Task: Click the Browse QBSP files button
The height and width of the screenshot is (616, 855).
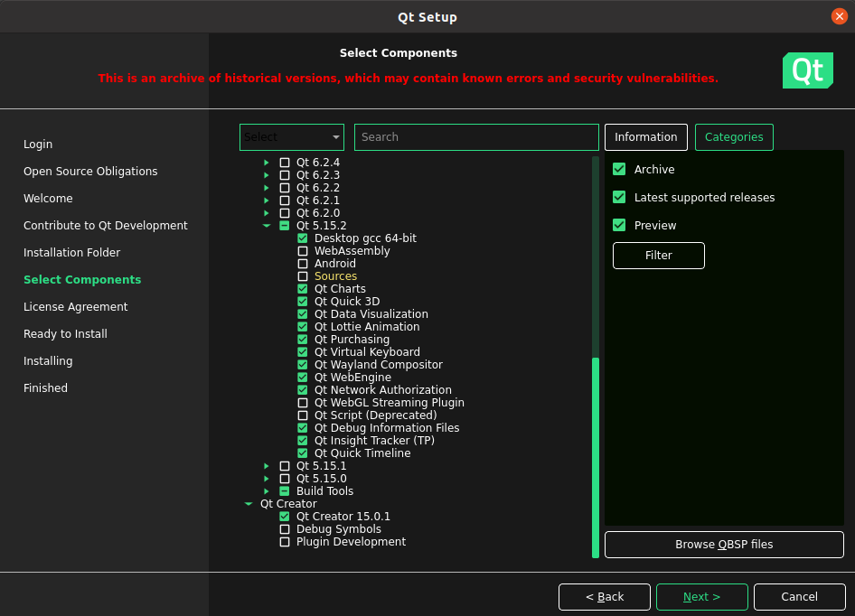Action: tap(723, 545)
